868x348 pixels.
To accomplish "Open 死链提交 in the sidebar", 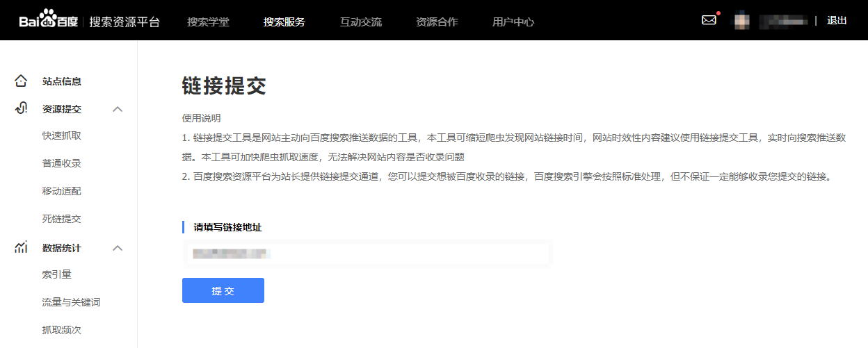I will (x=62, y=219).
